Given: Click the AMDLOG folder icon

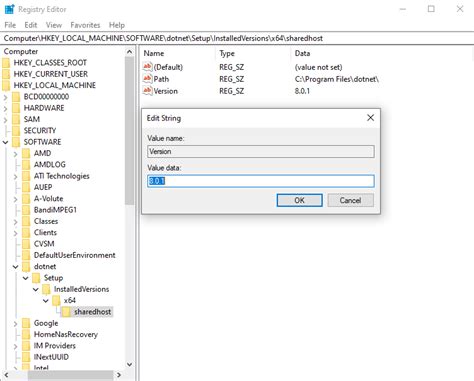Looking at the screenshot, I should pos(26,165).
